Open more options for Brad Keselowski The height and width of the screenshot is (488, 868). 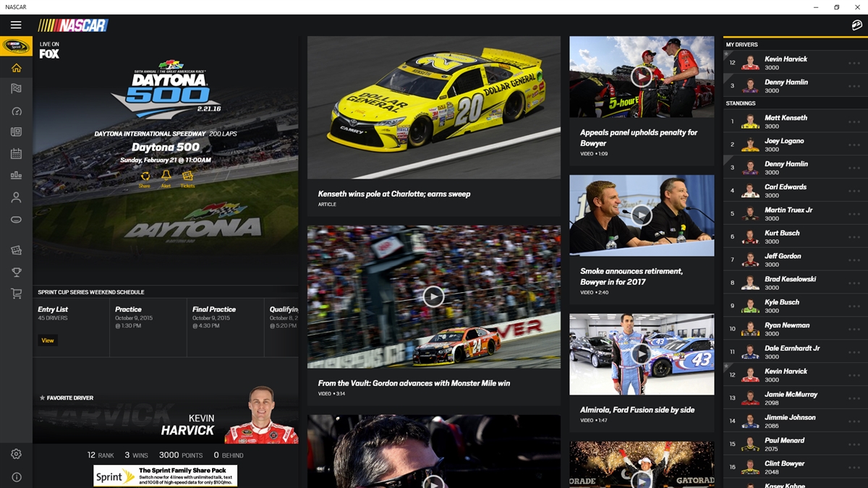coord(854,283)
